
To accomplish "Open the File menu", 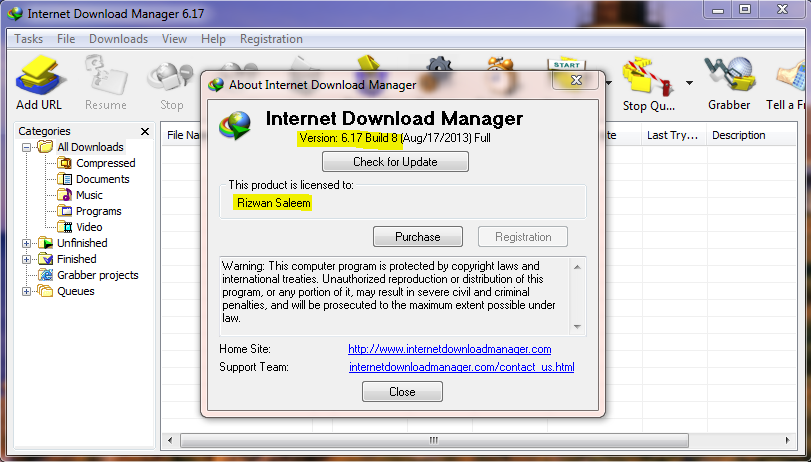I will tap(66, 39).
